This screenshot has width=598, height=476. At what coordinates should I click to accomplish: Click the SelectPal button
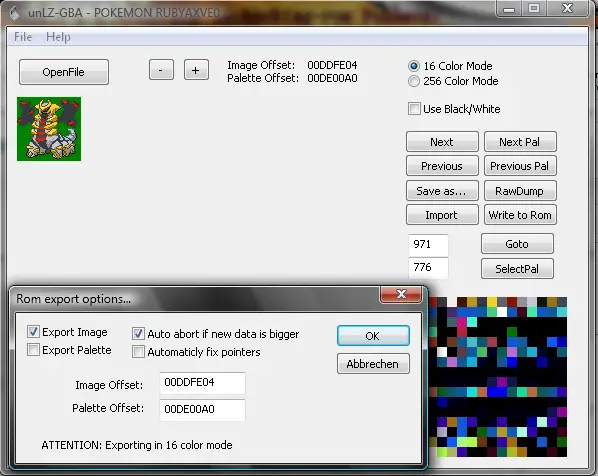517,269
